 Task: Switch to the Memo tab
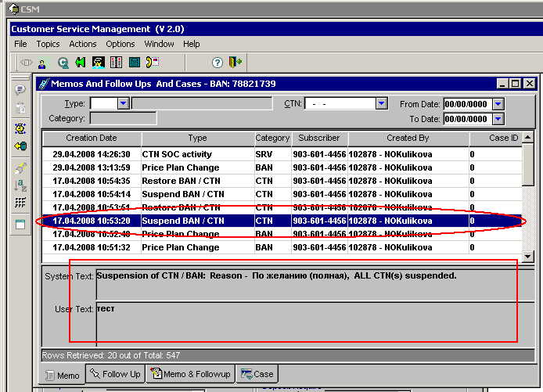point(63,375)
